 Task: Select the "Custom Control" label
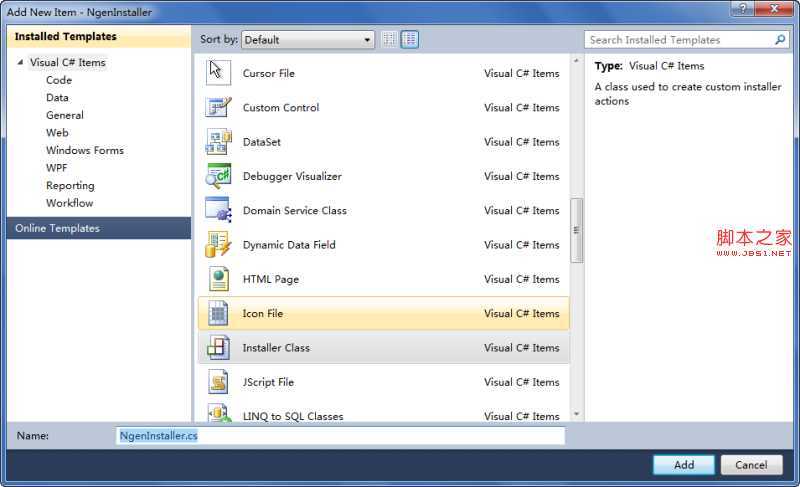(x=281, y=107)
